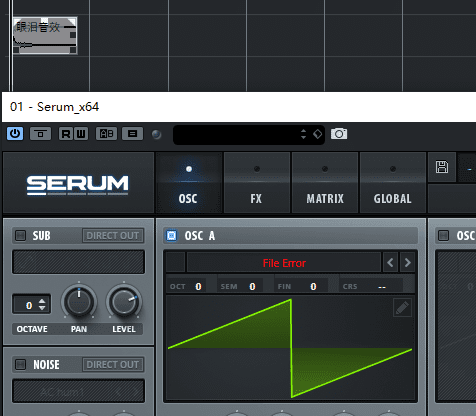Save preset with the floppy disk icon
This screenshot has height=416, width=476.
(x=442, y=167)
